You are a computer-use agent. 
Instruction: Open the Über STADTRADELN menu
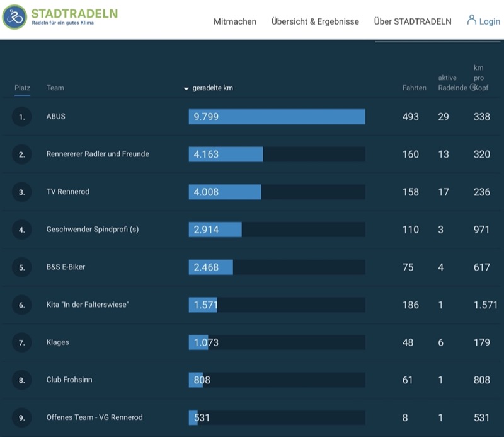point(413,21)
